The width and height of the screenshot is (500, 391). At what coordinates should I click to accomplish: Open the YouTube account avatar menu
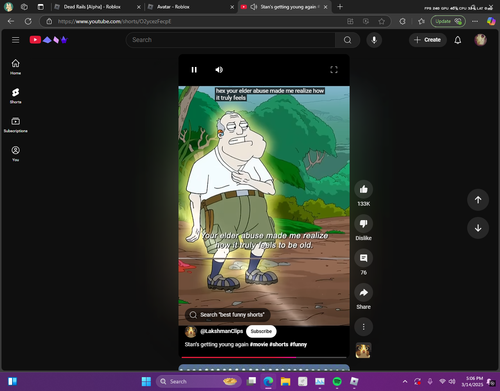480,40
